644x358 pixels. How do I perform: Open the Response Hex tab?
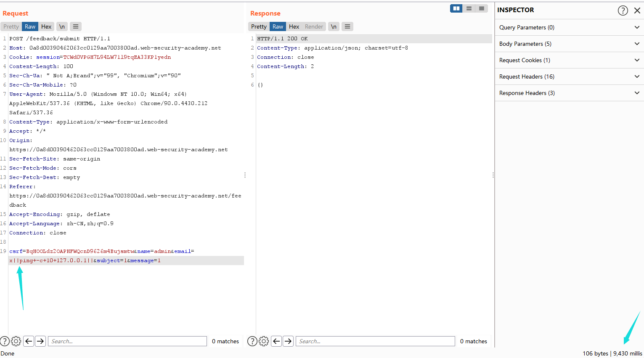click(294, 26)
